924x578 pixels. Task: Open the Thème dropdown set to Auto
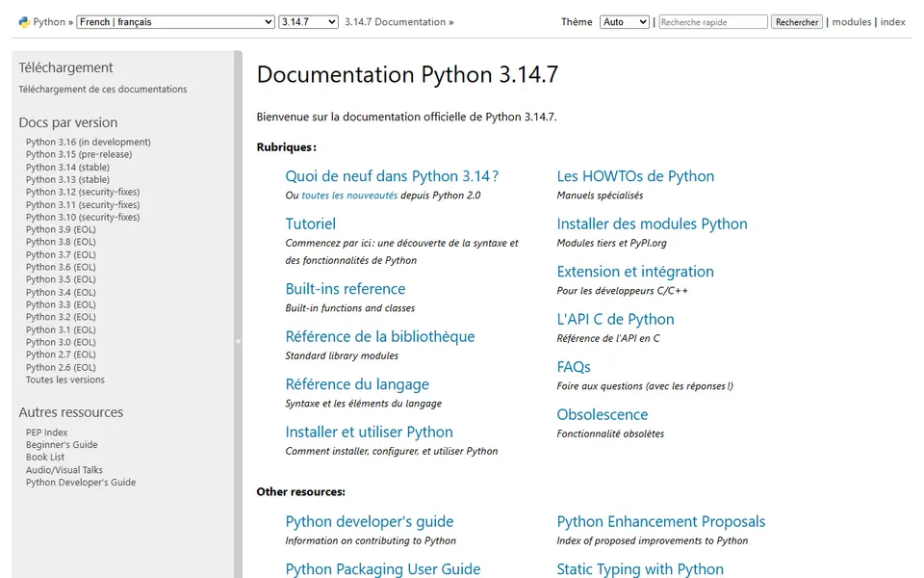625,22
